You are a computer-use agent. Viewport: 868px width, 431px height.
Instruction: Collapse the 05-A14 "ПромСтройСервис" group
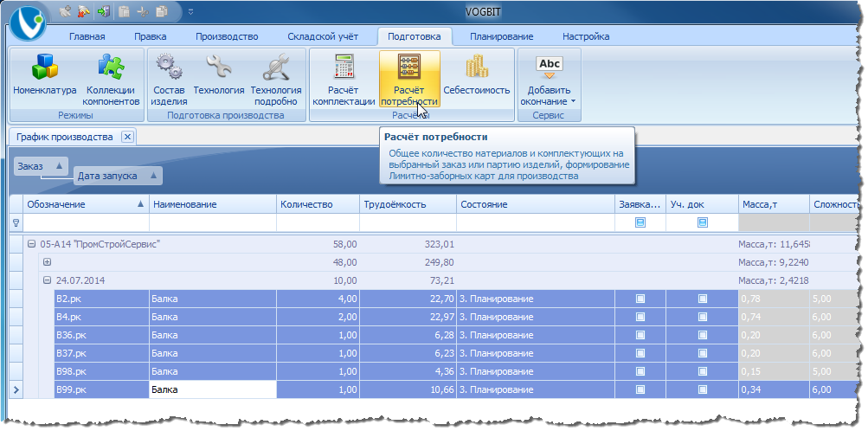(31, 244)
